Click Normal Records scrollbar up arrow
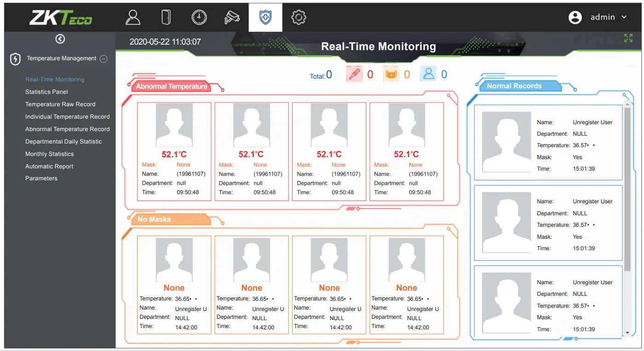The height and width of the screenshot is (351, 644). pos(627,105)
